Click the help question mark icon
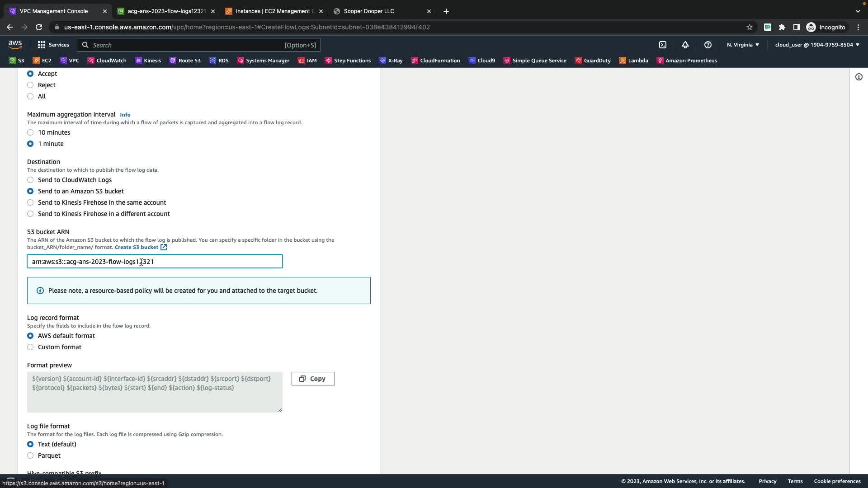Image resolution: width=868 pixels, height=488 pixels. [708, 45]
